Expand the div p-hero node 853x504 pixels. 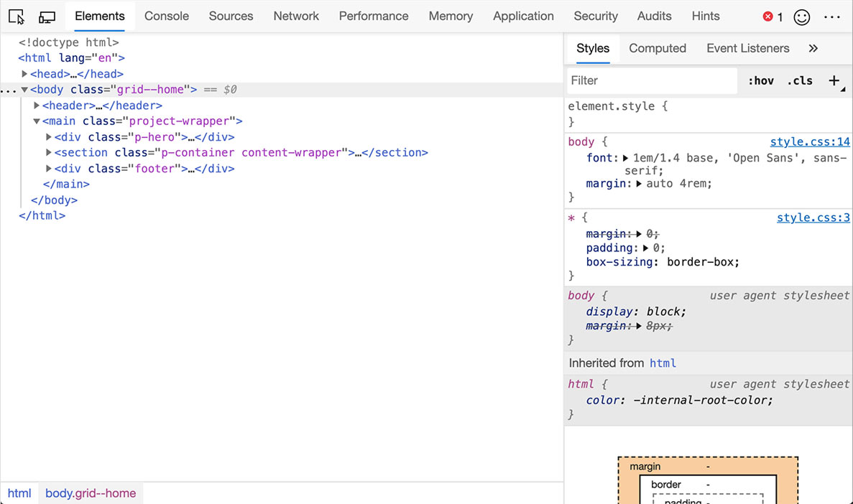point(48,137)
